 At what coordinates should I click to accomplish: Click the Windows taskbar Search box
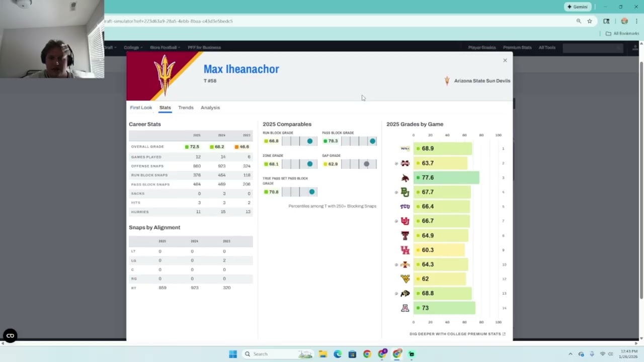[278, 354]
